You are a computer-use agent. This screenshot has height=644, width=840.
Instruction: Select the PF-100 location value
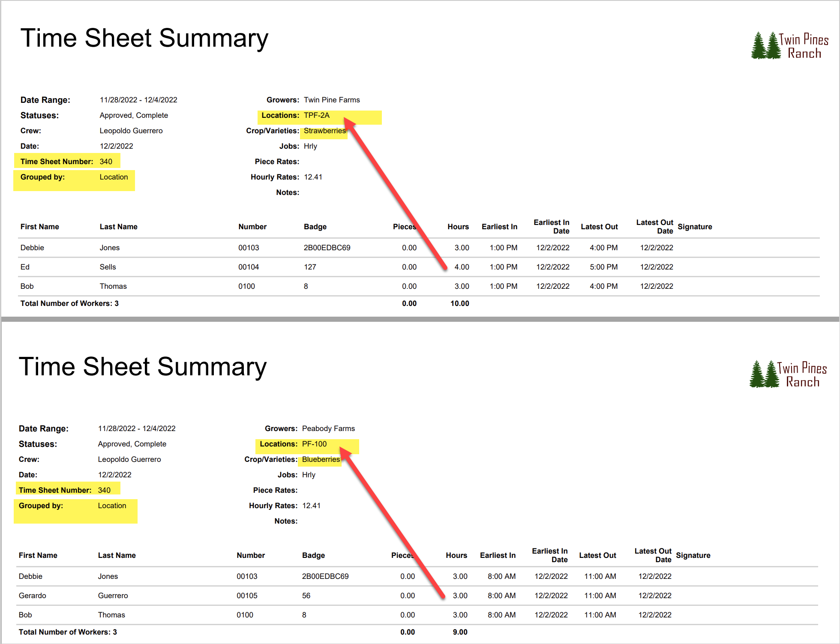314,444
